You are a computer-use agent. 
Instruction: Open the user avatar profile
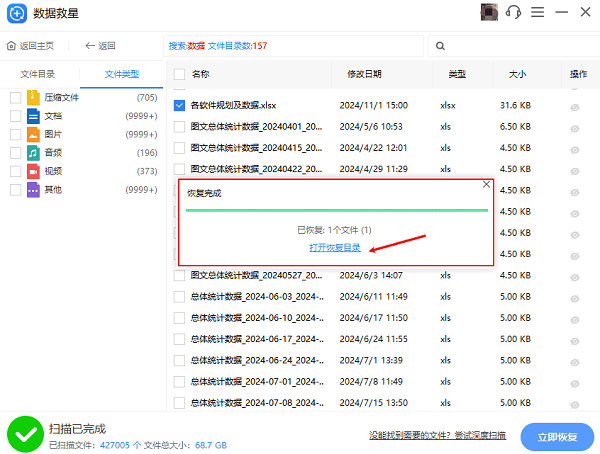(489, 12)
